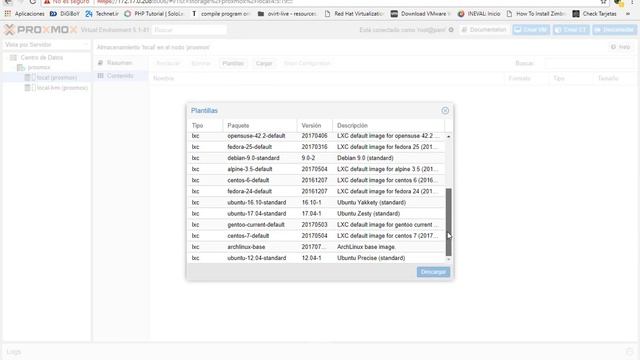Open the INEVAL Inicio bookmark
The width and height of the screenshot is (640, 360).
coord(479,14)
